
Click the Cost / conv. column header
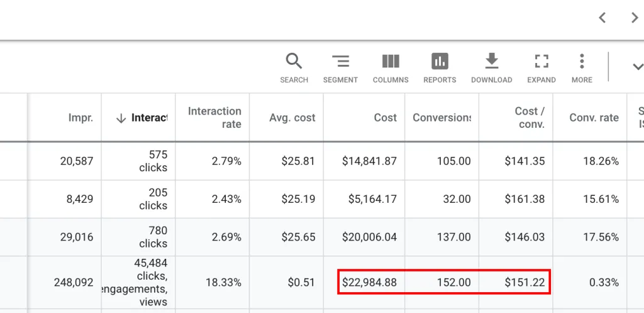click(530, 118)
